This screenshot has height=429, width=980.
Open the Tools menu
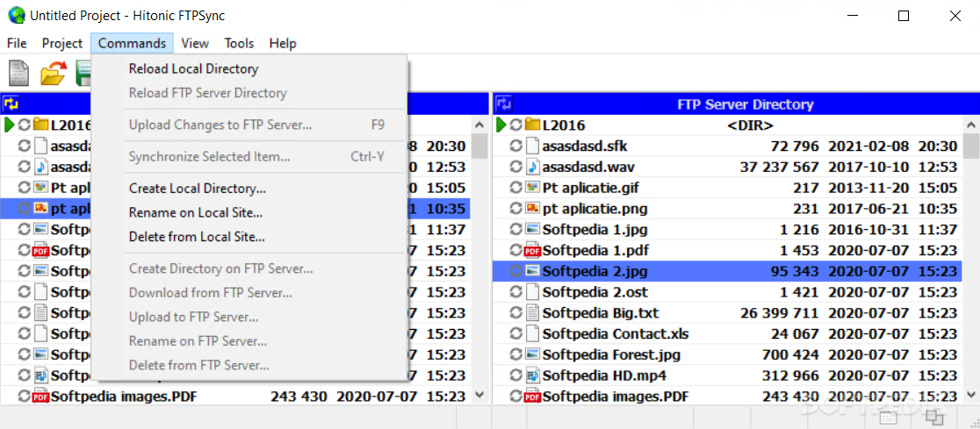[240, 43]
